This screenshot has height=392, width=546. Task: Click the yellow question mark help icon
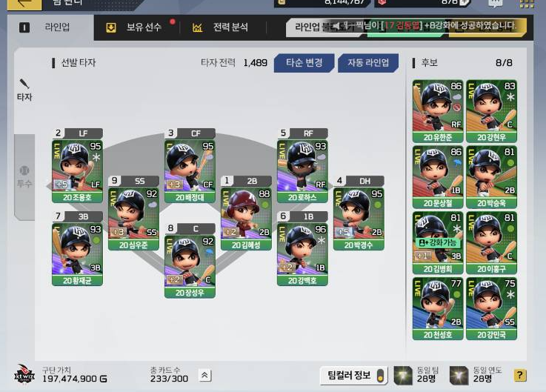click(520, 375)
